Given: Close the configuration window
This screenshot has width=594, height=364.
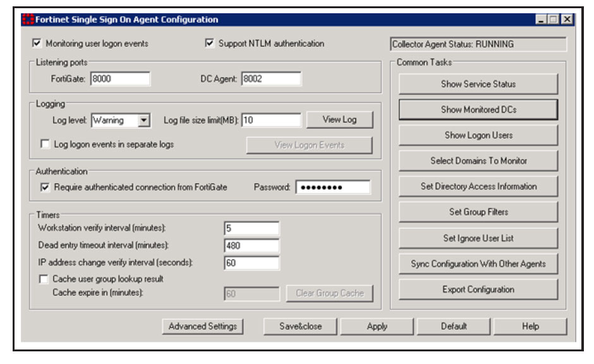Looking at the screenshot, I should (x=567, y=20).
